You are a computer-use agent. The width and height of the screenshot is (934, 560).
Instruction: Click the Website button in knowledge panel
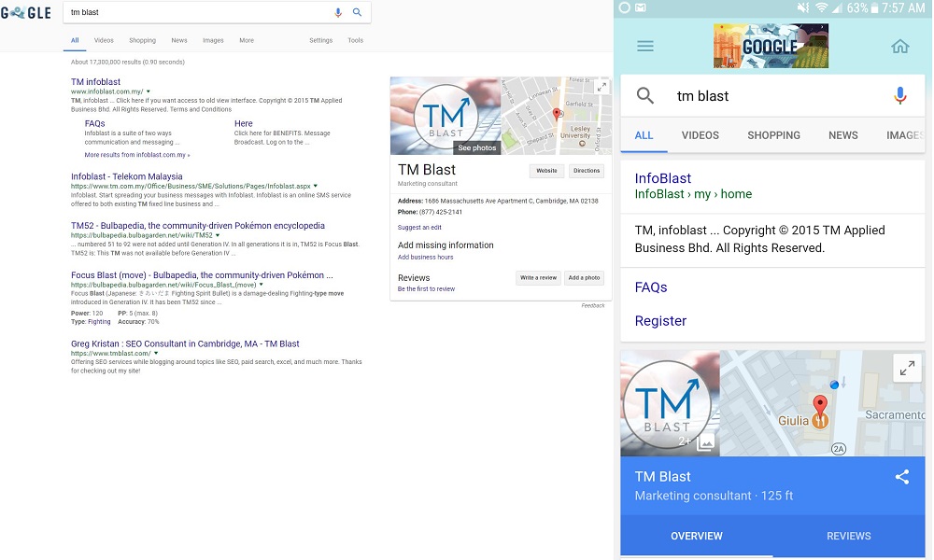[546, 171]
